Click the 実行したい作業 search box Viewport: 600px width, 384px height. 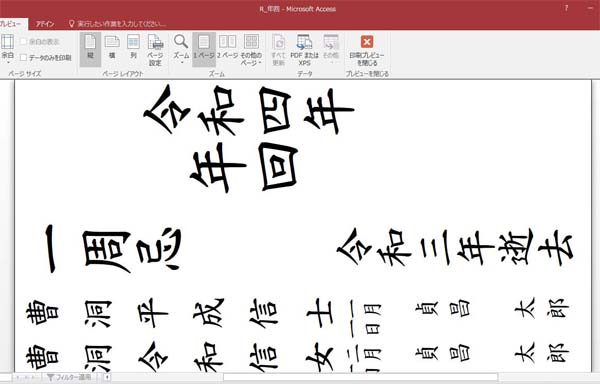[x=117, y=24]
